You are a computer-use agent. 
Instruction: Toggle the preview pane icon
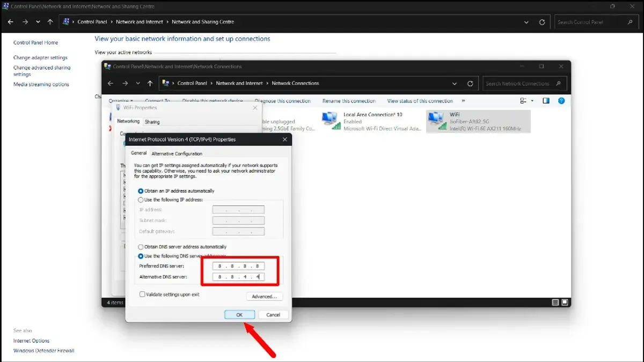546,101
